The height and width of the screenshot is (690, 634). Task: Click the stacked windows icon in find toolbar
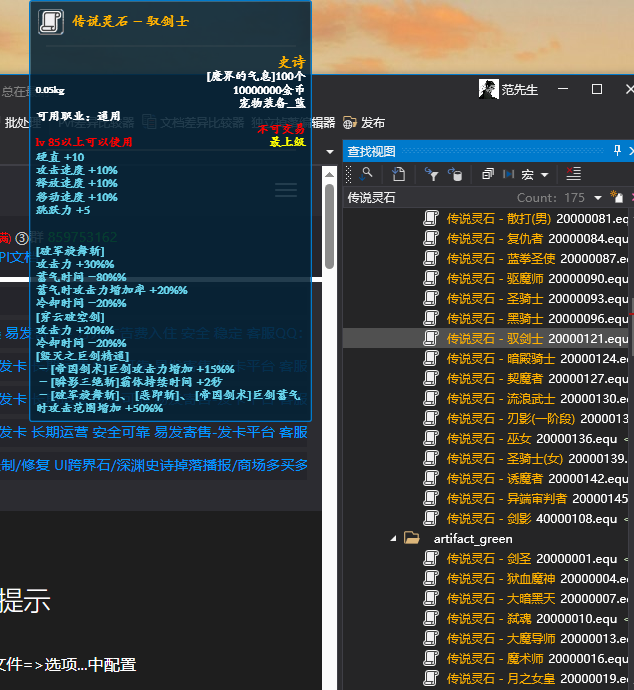coord(488,174)
